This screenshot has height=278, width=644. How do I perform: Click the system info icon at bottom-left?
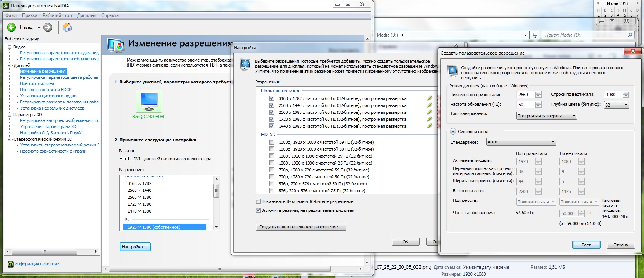click(11, 264)
